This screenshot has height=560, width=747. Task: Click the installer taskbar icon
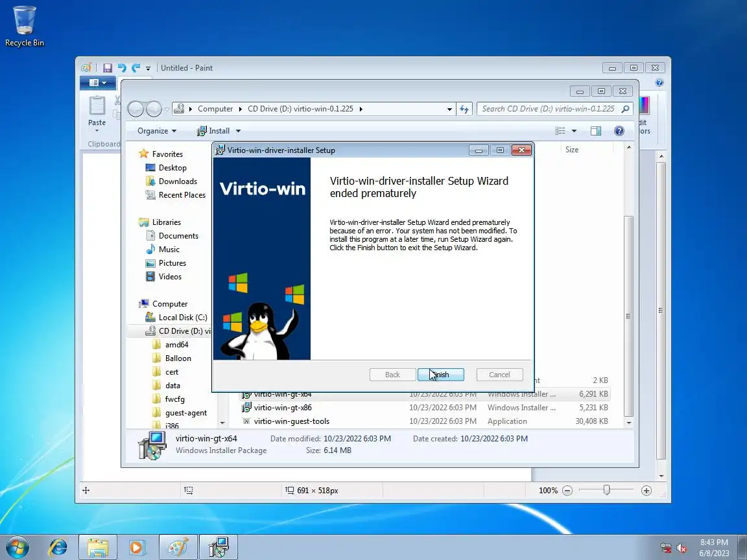coord(218,547)
